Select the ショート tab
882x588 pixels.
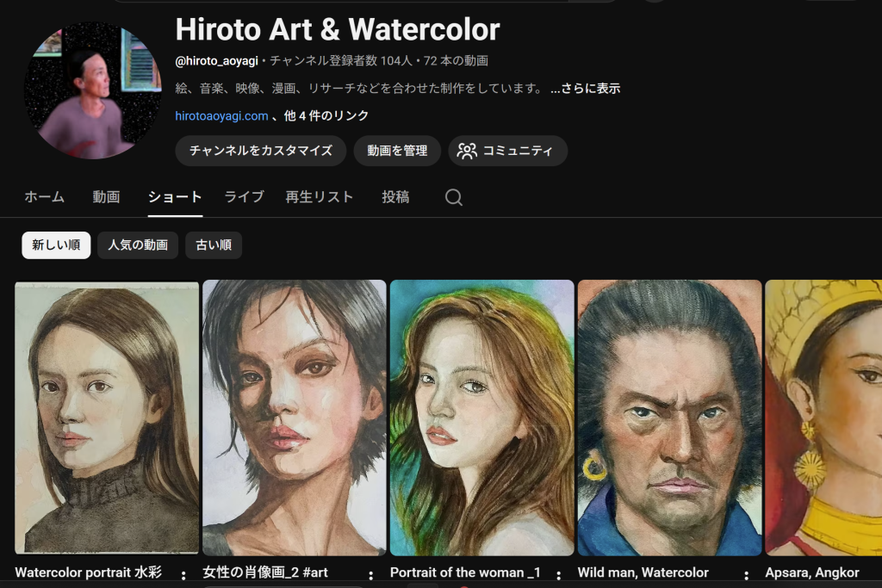click(x=175, y=197)
